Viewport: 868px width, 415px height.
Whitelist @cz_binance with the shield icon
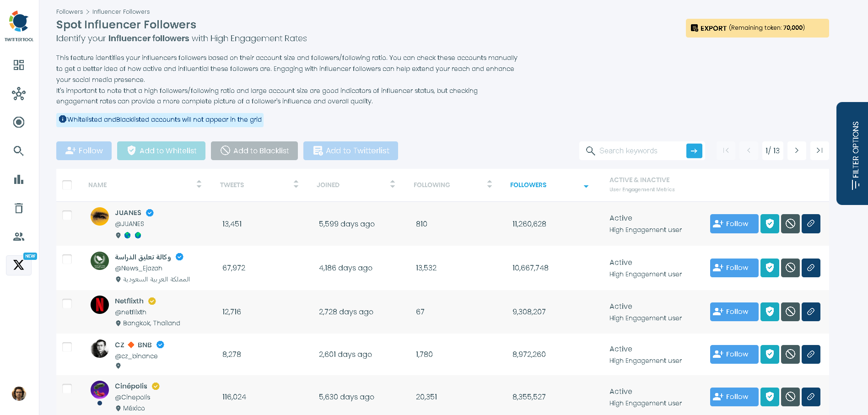click(x=770, y=354)
